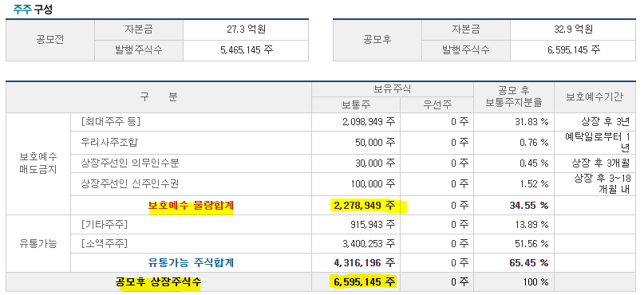Screen dimensions: 644x295
Task: Click the 0.76 % share ratio
Action: click(534, 143)
